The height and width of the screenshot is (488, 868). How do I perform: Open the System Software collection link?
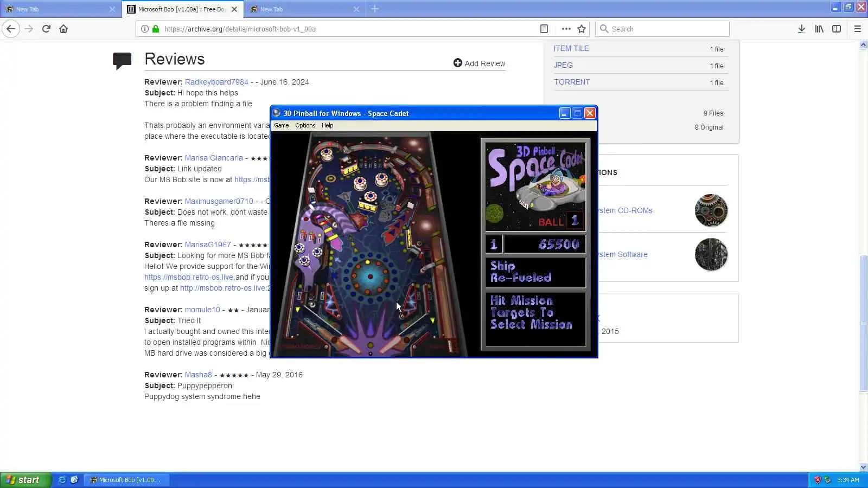pyautogui.click(x=623, y=254)
